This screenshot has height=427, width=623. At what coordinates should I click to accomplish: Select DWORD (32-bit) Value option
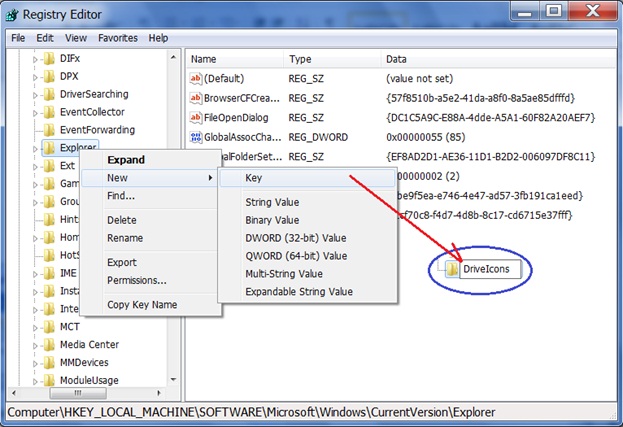click(x=307, y=238)
